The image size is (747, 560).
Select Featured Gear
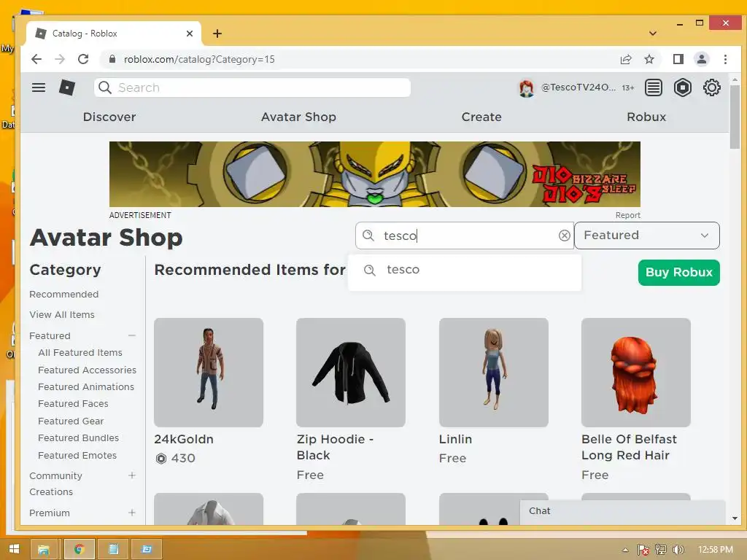[71, 421]
